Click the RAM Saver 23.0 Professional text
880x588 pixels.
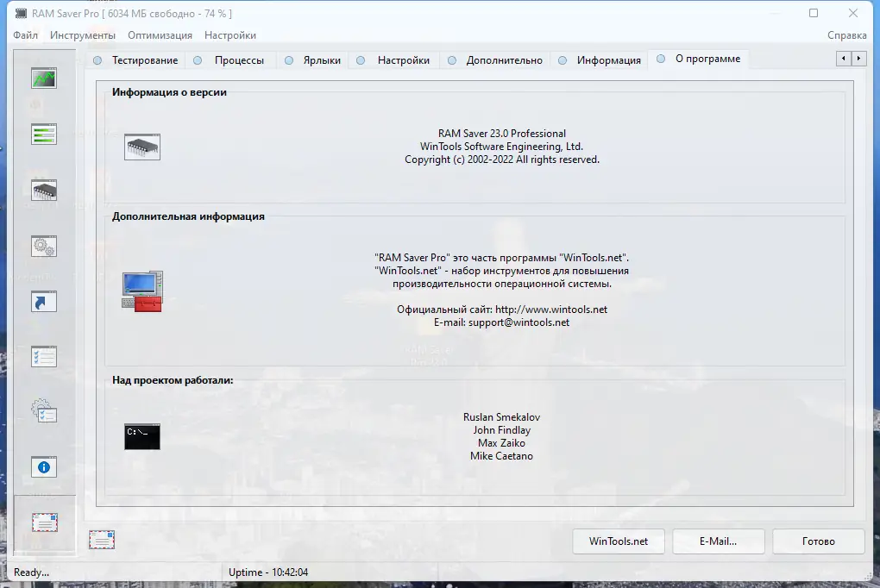(x=502, y=134)
